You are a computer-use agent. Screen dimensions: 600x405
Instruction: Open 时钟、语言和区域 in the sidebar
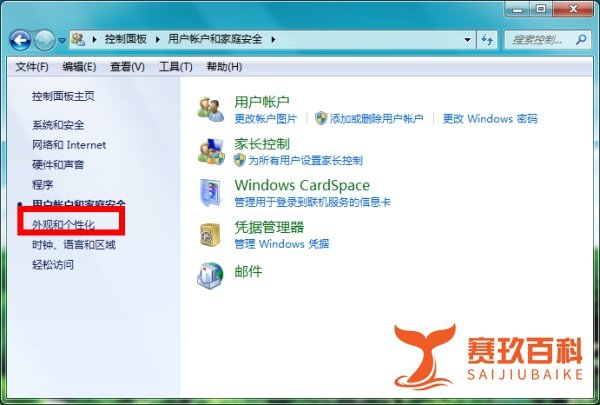tap(74, 245)
